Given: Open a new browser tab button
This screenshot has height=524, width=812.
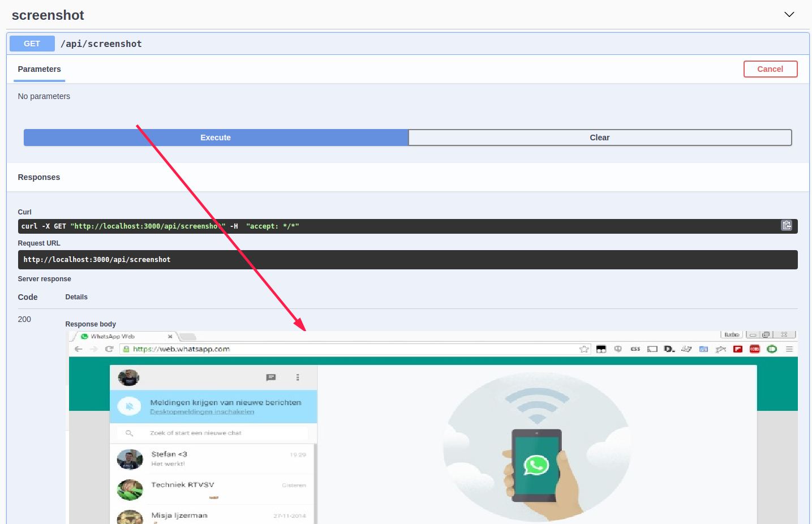Looking at the screenshot, I should click(x=188, y=337).
